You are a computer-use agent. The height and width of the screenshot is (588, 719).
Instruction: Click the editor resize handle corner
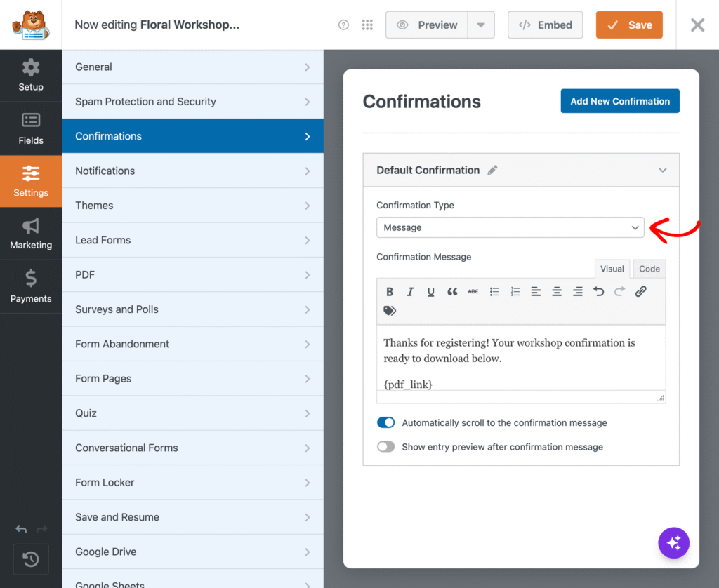click(660, 399)
